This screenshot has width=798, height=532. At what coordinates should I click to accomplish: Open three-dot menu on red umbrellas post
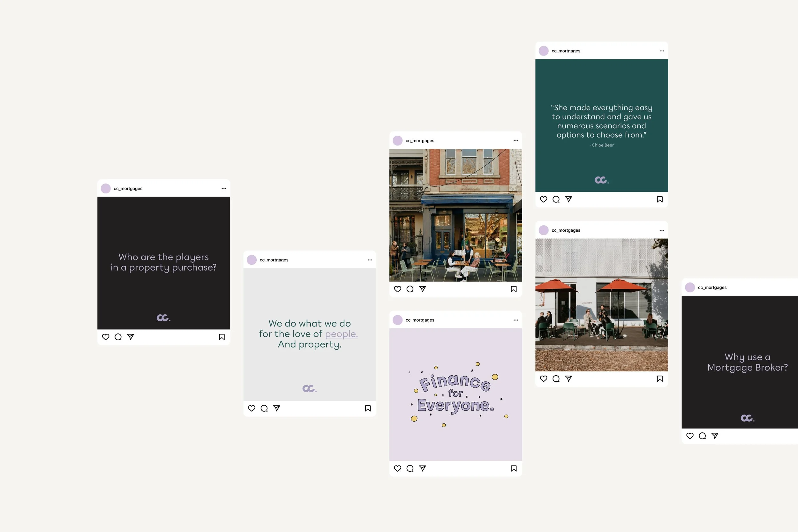[x=662, y=230]
